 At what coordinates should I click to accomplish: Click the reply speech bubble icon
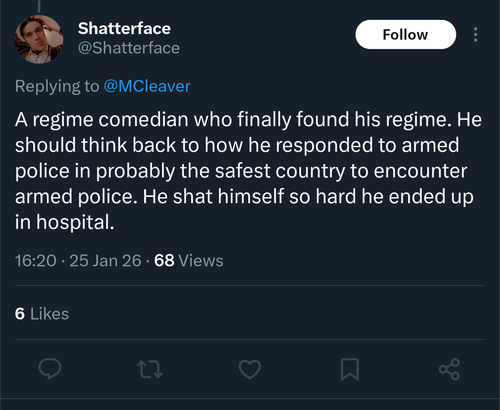[50, 369]
